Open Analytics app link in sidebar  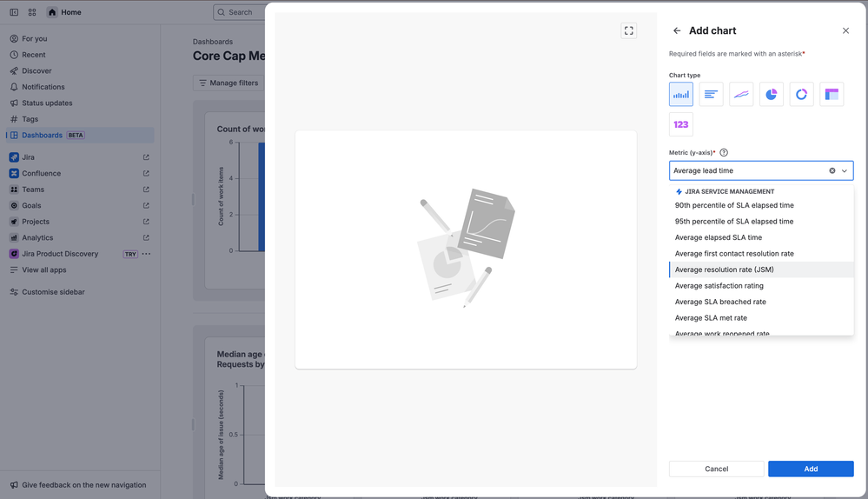point(80,237)
